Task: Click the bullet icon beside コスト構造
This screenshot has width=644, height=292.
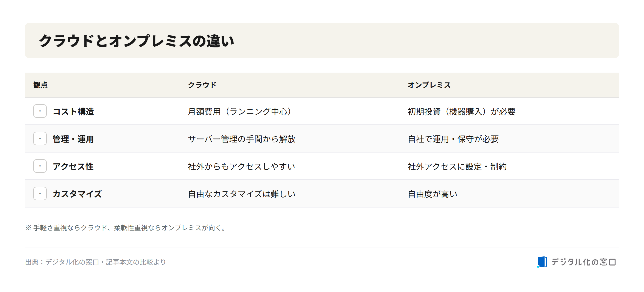Action: coord(40,111)
